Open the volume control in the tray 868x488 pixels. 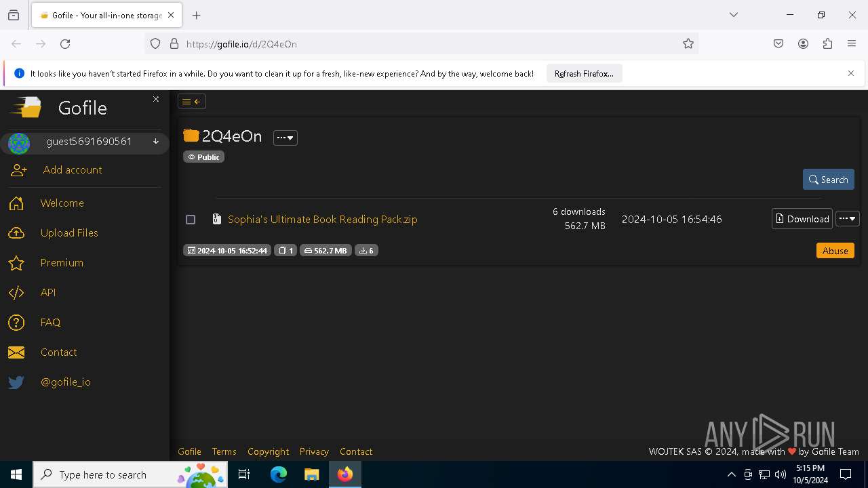781,474
